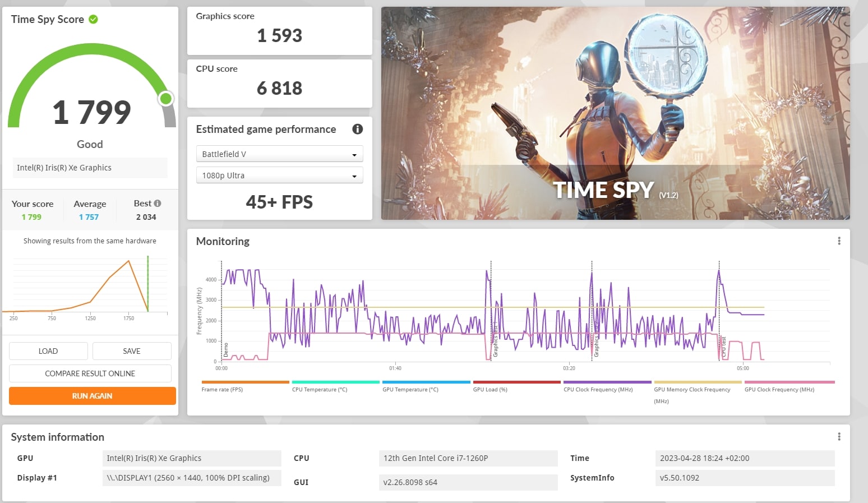Screen dimensions: 868x503
Task: Toggle GPU Temperature legend series
Action: 410,389
